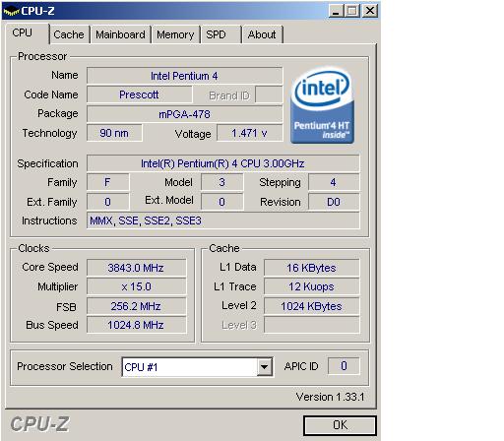
Task: Click the Instructions field MMX, SSE, SSE2, SSE3
Action: pyautogui.click(x=223, y=220)
